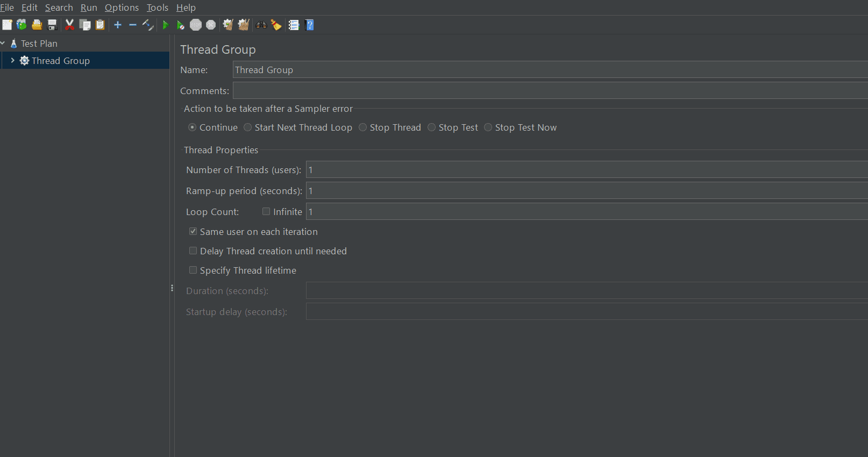
Task: Click the Shutdown threads icon
Action: 211,25
